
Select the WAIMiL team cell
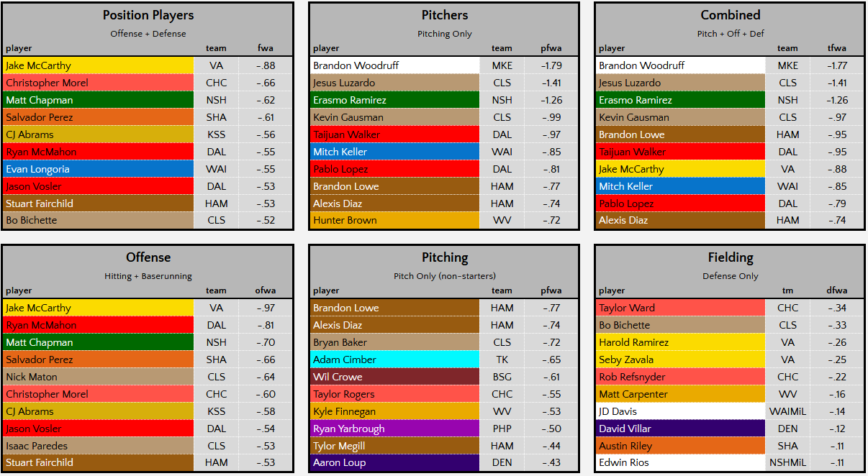tap(788, 411)
